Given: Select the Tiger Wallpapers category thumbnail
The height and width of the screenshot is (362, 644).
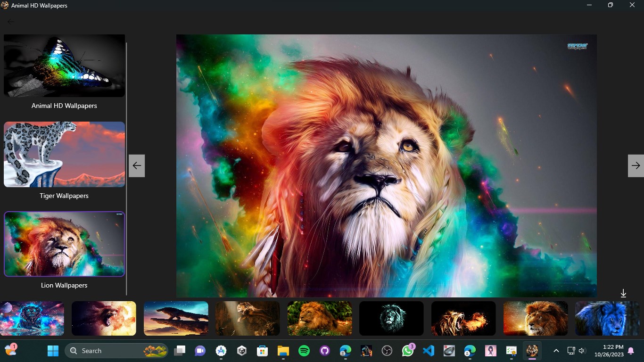Looking at the screenshot, I should click(65, 155).
